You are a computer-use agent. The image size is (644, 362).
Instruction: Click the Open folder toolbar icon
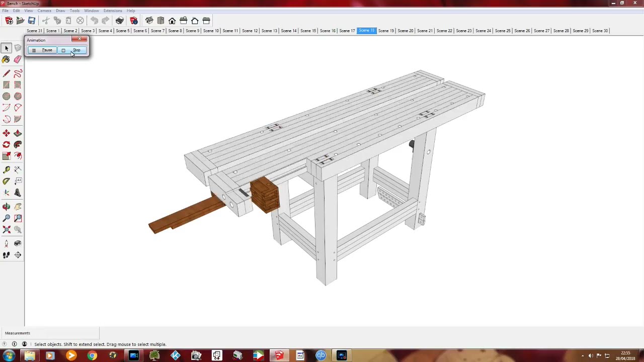click(20, 21)
